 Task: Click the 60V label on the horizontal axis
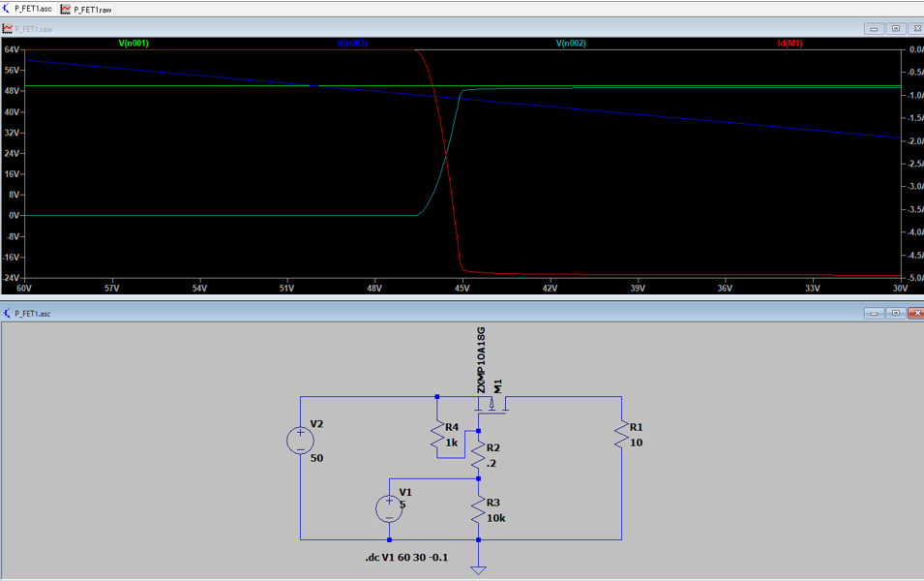pos(24,289)
